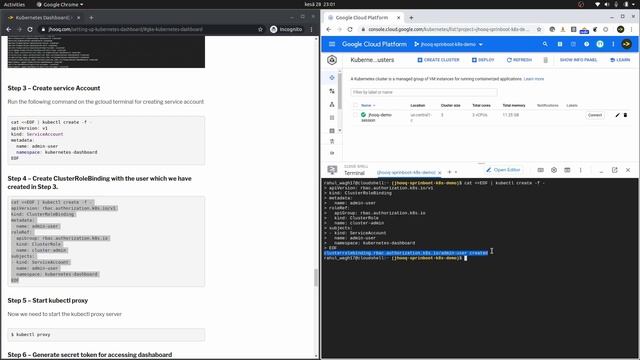This screenshot has width=640, height=360.
Task: Go back in the Cloud Console browser window
Action: coord(329,29)
